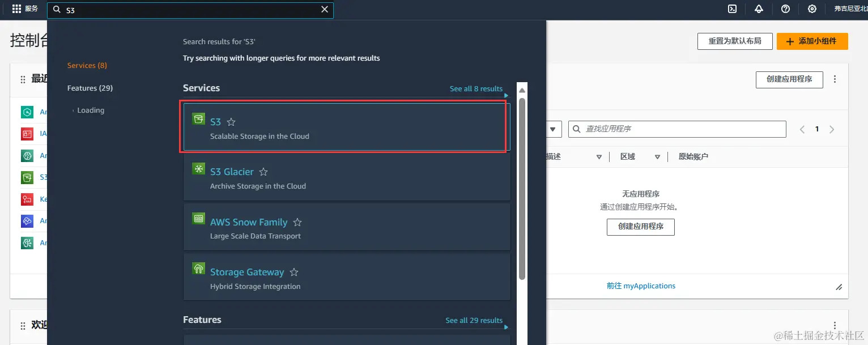Click the blue recent service icon
This screenshot has height=345, width=868.
coord(27,221)
